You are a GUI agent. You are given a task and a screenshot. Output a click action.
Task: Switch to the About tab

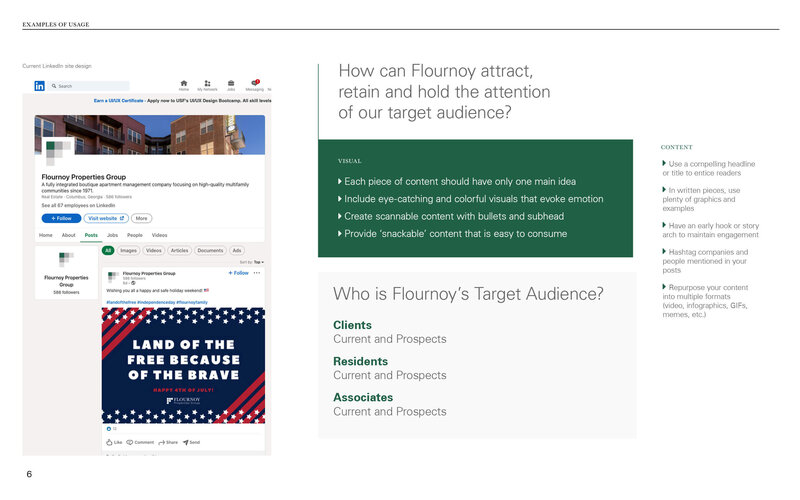(68, 235)
